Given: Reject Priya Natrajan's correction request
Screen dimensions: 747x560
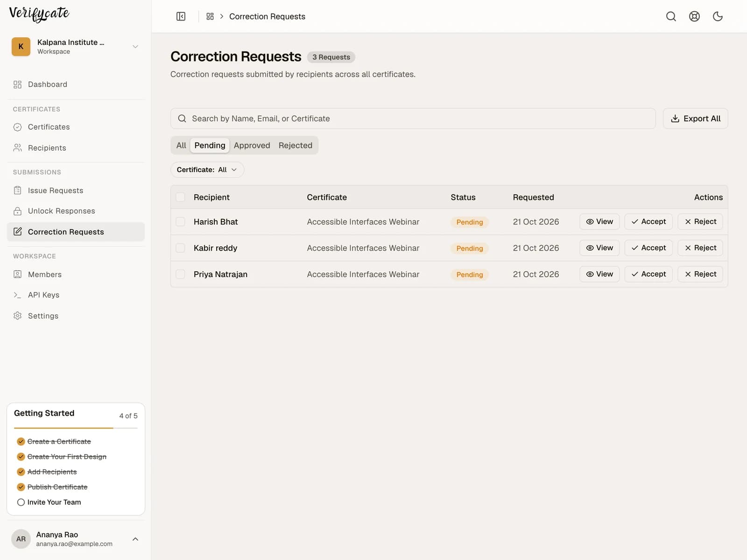Looking at the screenshot, I should point(700,274).
